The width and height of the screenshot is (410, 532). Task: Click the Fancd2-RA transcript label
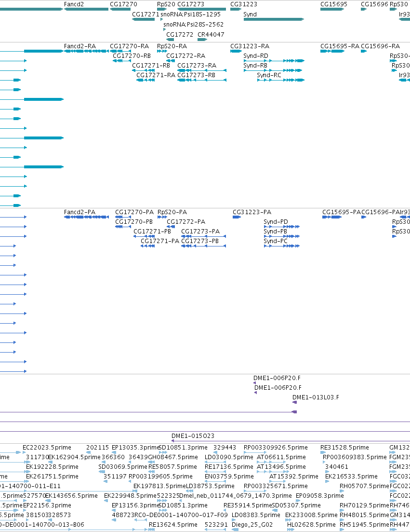80,46
